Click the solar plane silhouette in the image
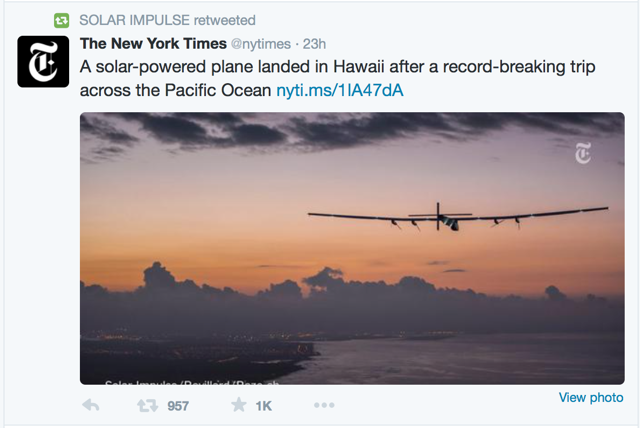The height and width of the screenshot is (428, 640). [x=458, y=217]
